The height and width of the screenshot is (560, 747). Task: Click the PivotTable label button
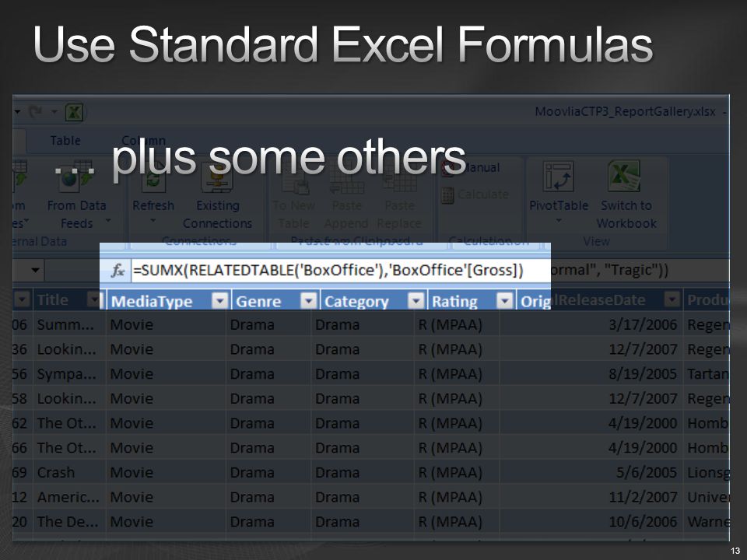[559, 205]
